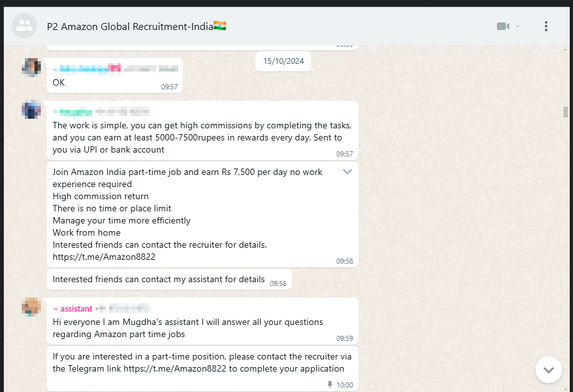573x392 pixels.
Task: Open message options chevron on Join Amazon message
Action: pyautogui.click(x=348, y=172)
